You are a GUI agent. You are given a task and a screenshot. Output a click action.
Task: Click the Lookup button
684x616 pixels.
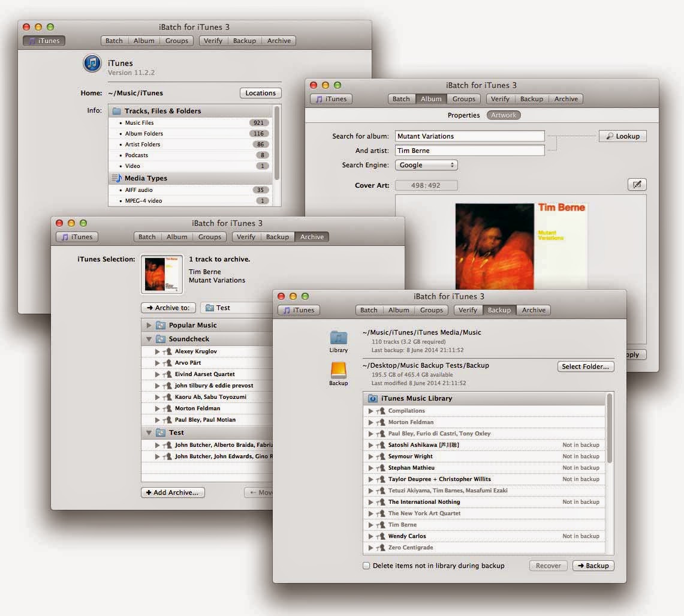click(x=622, y=136)
